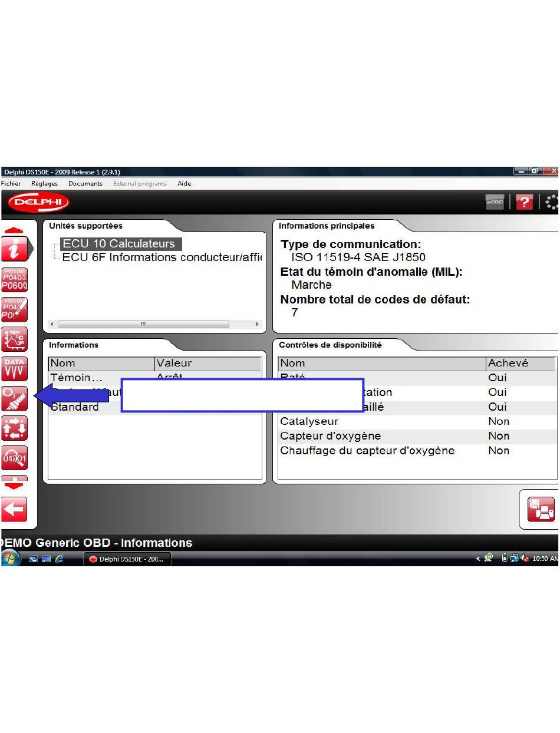Click the Contrôles de disponibilité panel tab
The width and height of the screenshot is (560, 733).
[330, 345]
